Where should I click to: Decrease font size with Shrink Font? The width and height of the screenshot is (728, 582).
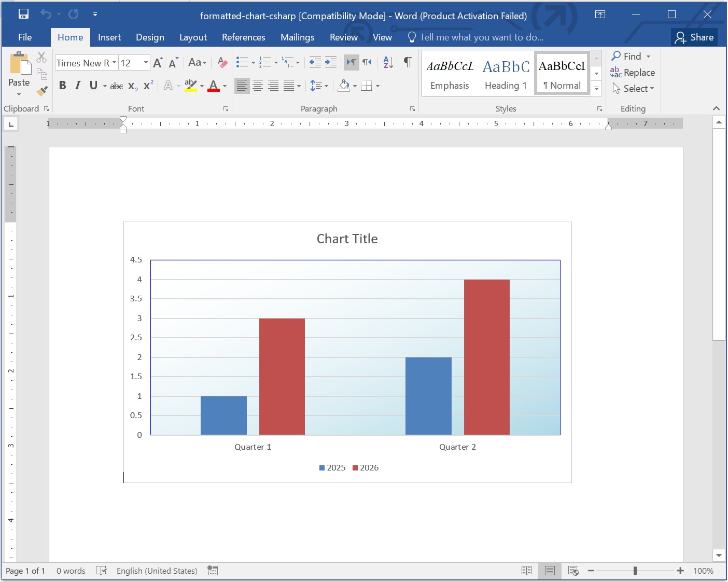tap(174, 63)
